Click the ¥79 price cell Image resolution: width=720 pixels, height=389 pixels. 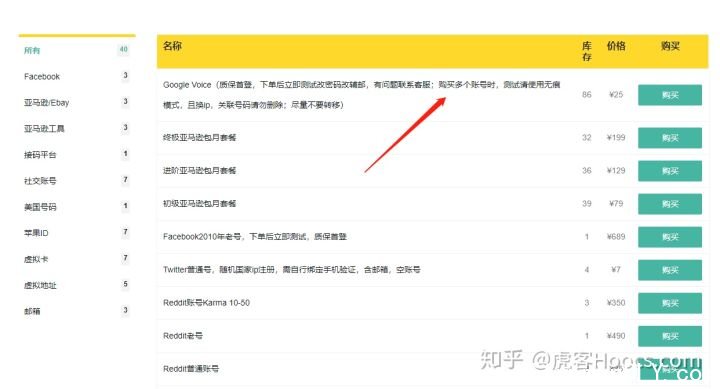pos(616,204)
